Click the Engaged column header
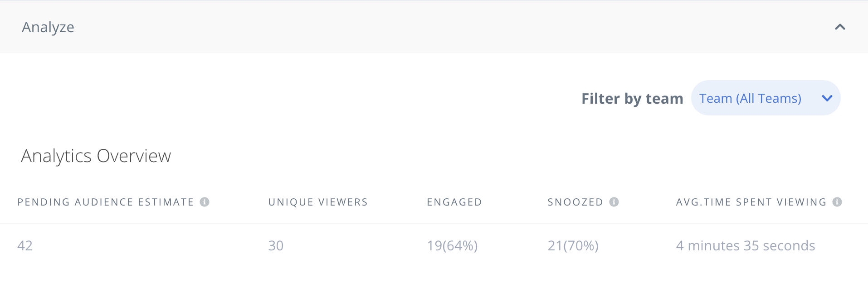868x297 pixels. pos(454,202)
